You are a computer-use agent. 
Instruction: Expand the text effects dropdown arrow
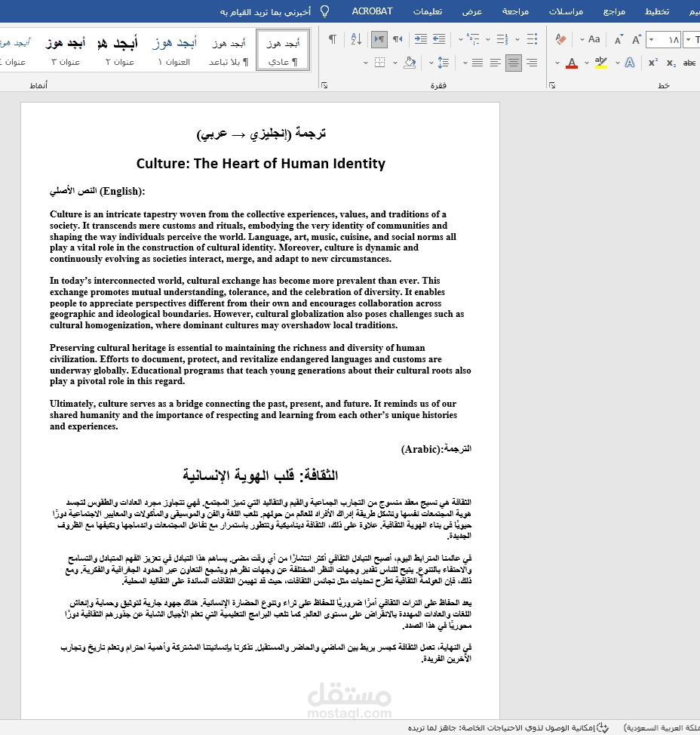click(618, 63)
